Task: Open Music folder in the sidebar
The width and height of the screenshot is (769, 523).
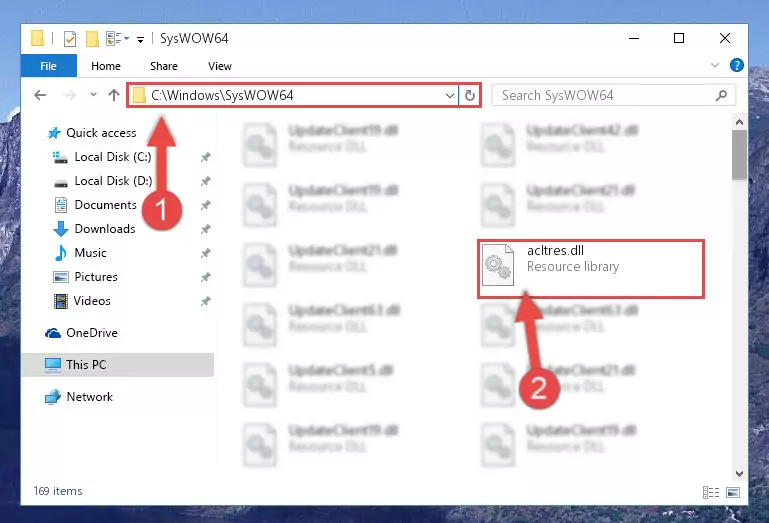Action: [x=80, y=253]
